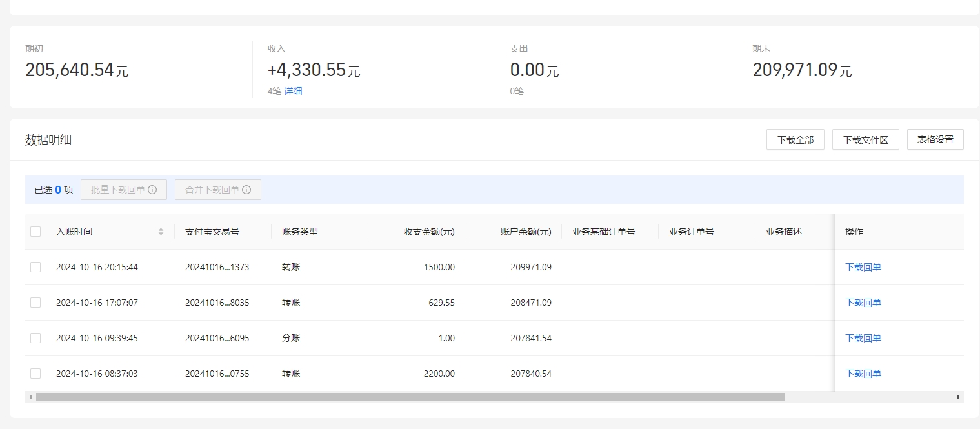Toggle the select-all checkbox in table header
The width and height of the screenshot is (980, 429).
pos(35,231)
